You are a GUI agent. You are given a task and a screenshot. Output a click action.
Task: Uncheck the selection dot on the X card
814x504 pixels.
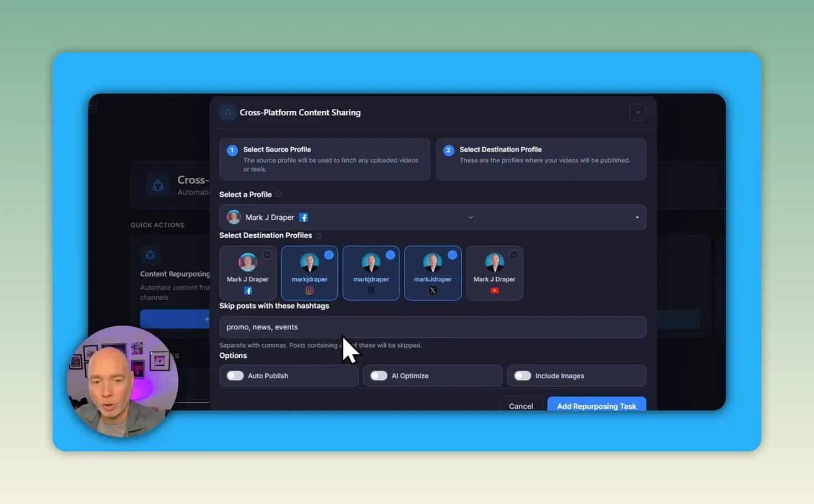452,255
